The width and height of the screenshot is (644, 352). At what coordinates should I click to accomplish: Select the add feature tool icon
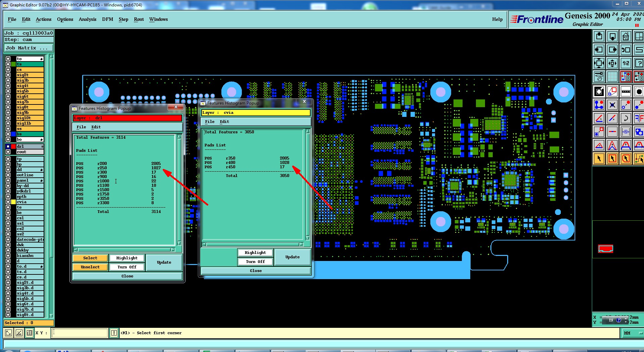coord(599,91)
